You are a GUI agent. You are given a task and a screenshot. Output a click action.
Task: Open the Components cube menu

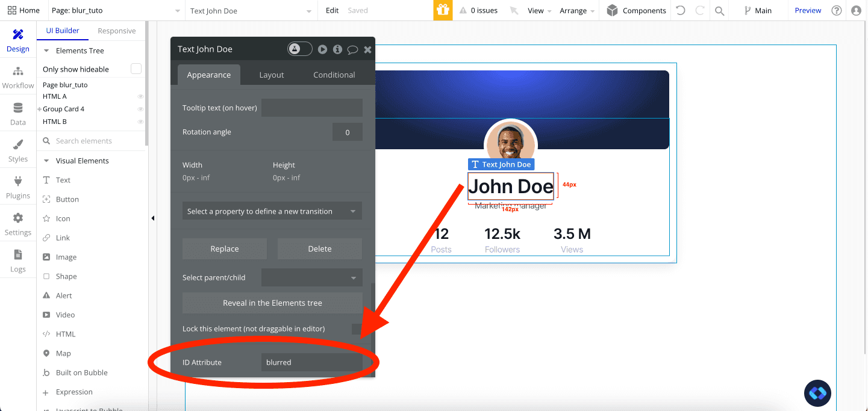click(x=636, y=10)
